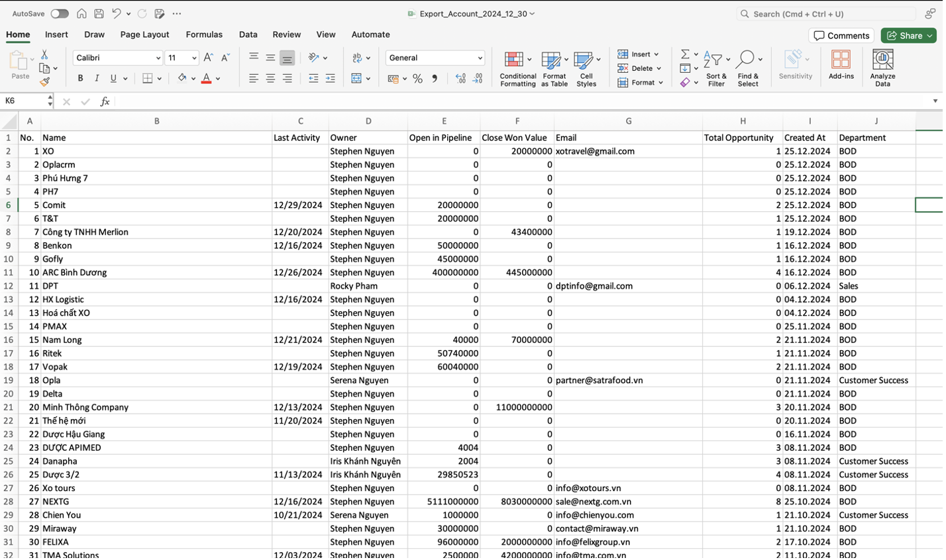Toggle Bottom Align for cells

(x=288, y=58)
